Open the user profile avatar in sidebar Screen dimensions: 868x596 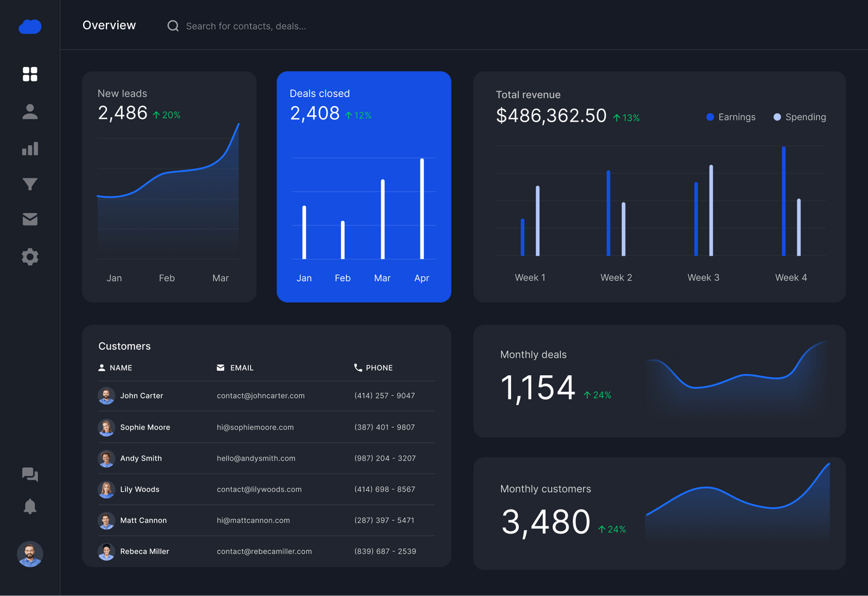30,554
